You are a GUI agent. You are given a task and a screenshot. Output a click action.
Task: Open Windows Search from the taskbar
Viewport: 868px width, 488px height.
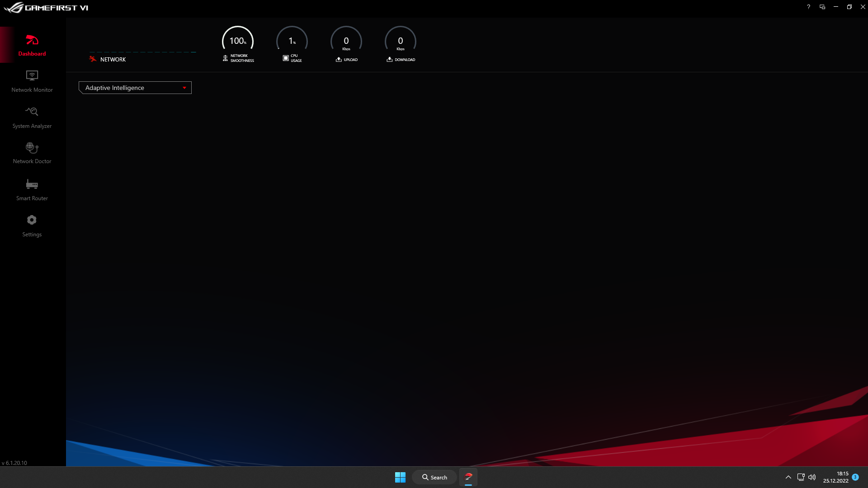coord(434,477)
